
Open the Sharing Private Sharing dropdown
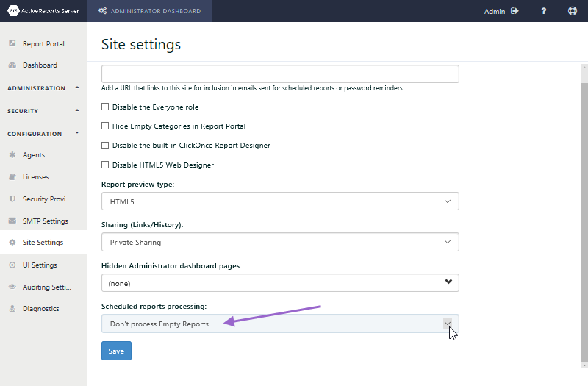click(280, 242)
